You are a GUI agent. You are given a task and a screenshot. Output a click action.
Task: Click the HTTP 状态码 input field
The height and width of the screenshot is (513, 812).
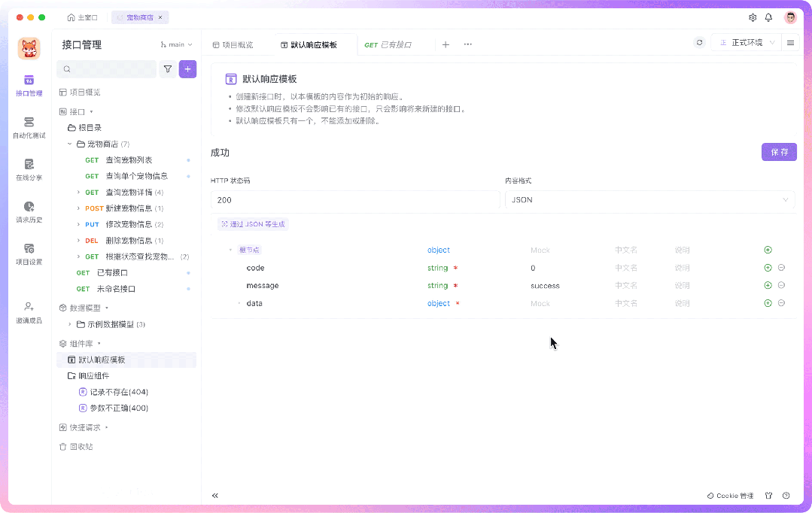click(354, 199)
